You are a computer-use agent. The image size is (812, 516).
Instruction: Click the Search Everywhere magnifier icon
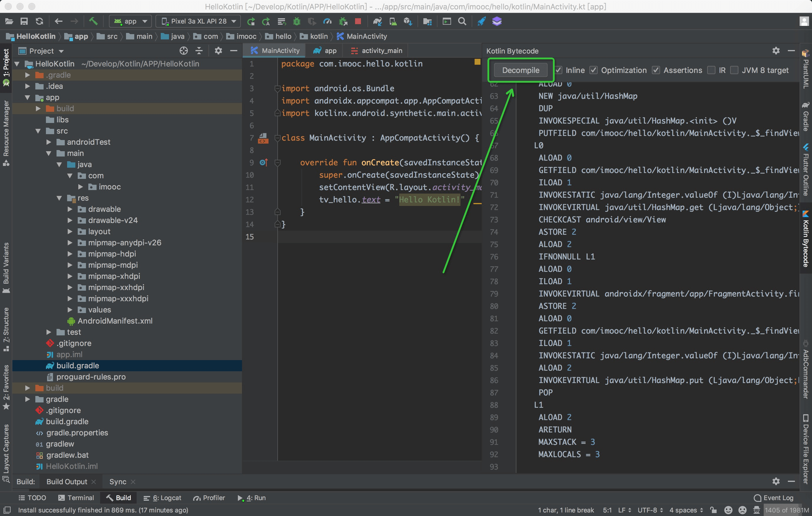pyautogui.click(x=462, y=21)
